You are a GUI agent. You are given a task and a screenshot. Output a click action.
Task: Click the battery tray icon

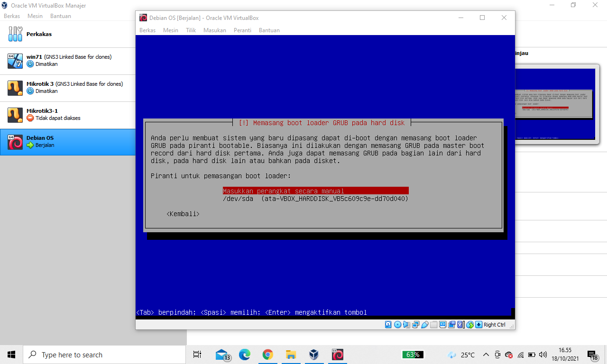[532, 355]
